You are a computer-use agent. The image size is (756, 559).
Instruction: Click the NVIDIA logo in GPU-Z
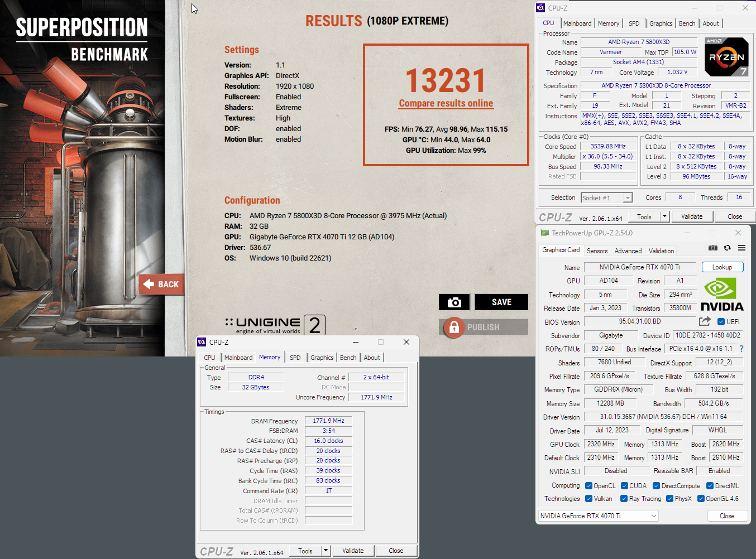722,295
